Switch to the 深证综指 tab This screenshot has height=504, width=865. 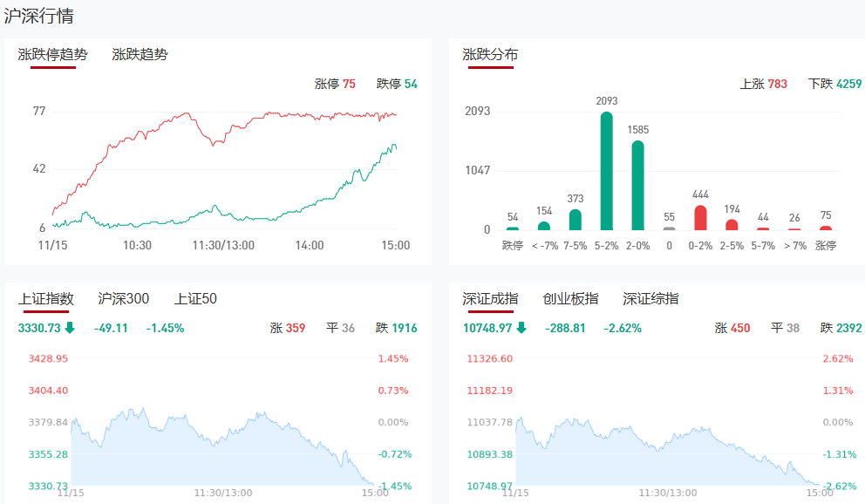[x=650, y=299]
